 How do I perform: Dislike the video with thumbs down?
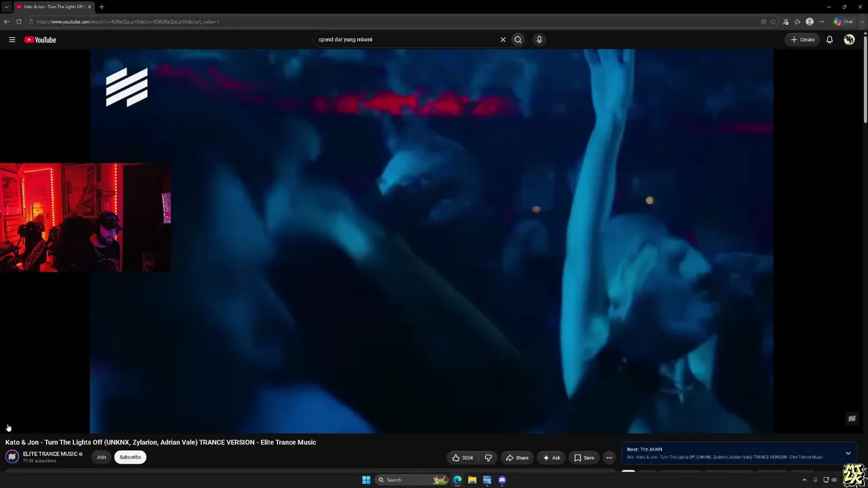click(x=488, y=457)
